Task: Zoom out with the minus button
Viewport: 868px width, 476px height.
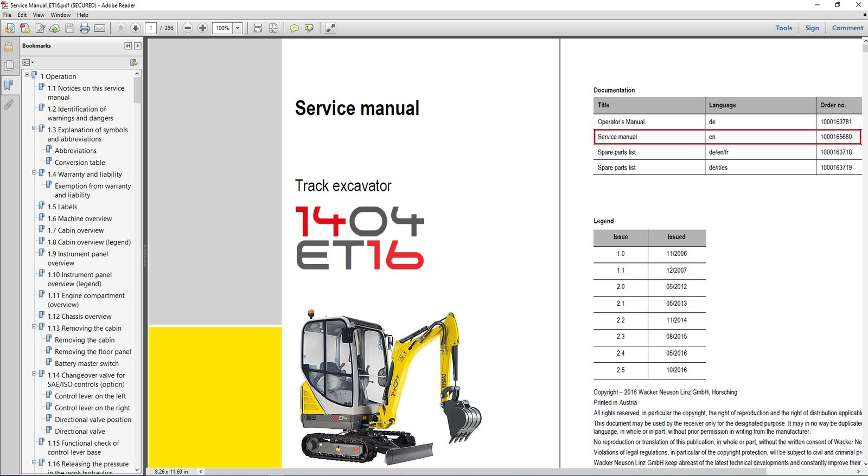Action: coord(188,28)
